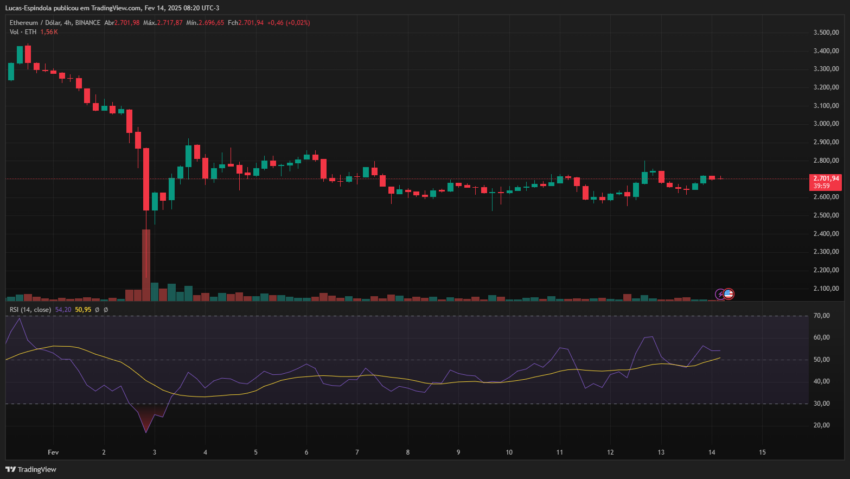The height and width of the screenshot is (479, 850).
Task: Click the oversold red RSI dip area
Action: pos(146,416)
